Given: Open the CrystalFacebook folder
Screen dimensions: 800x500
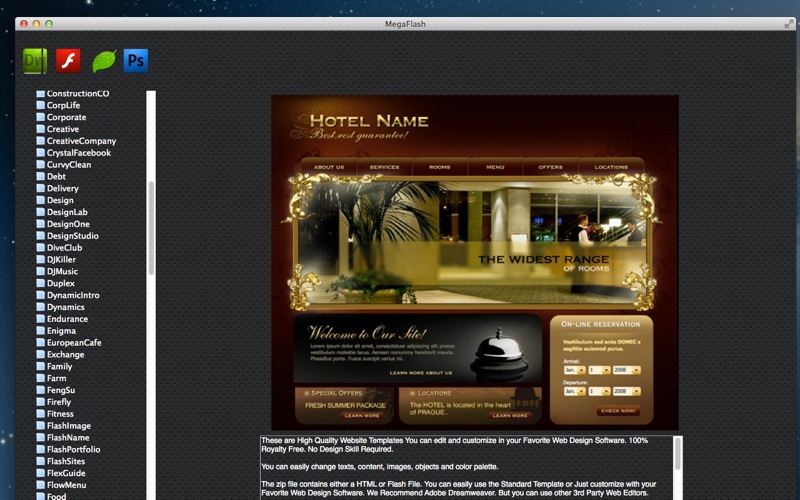Looking at the screenshot, I should [x=73, y=153].
